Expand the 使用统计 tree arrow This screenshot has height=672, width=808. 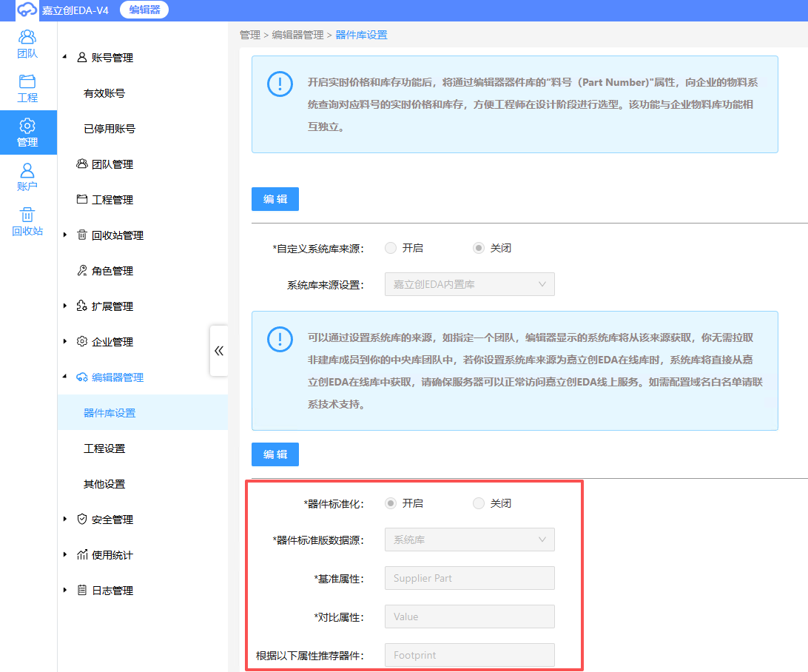pyautogui.click(x=65, y=554)
